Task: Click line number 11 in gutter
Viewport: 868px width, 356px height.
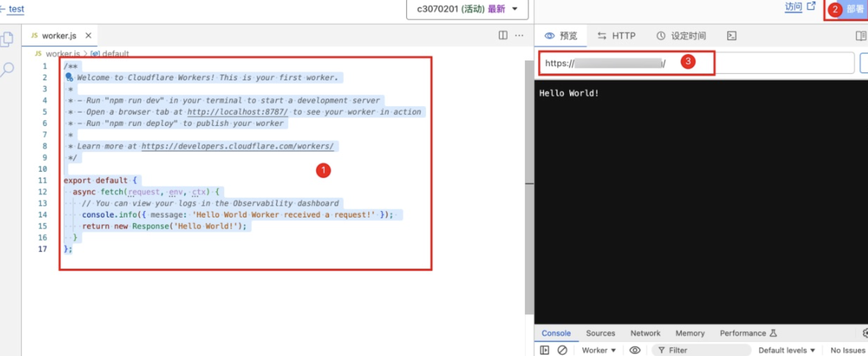Action: pyautogui.click(x=42, y=180)
